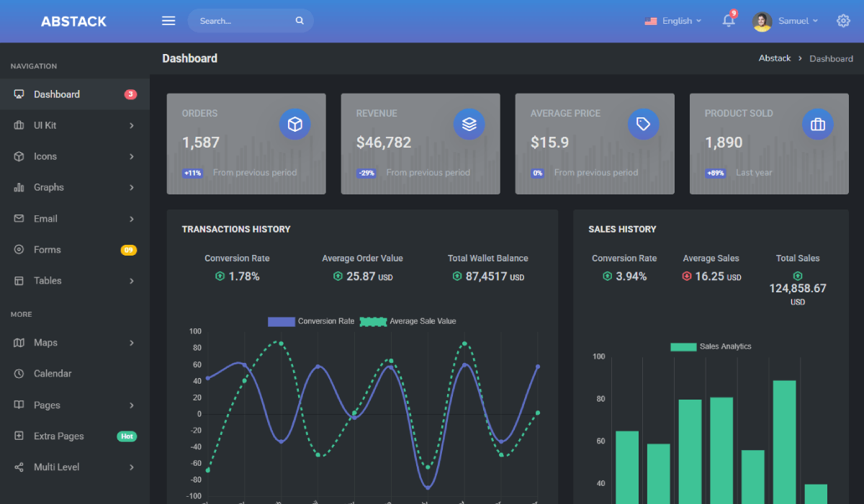This screenshot has height=504, width=864.
Task: Click the Revenue -29% badge
Action: click(366, 173)
